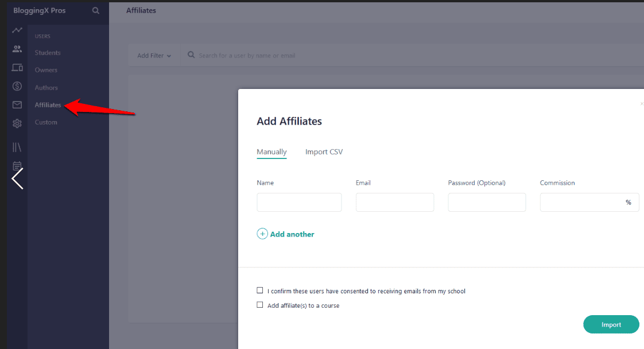Open the sales dollar icon
Viewport: 644px width, 349px height.
tap(16, 86)
